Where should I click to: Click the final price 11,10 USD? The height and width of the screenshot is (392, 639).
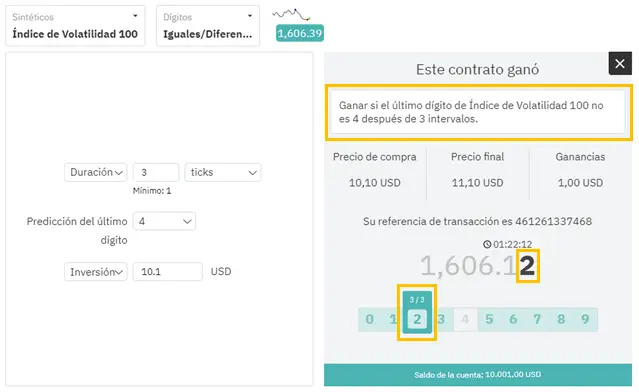click(x=477, y=183)
